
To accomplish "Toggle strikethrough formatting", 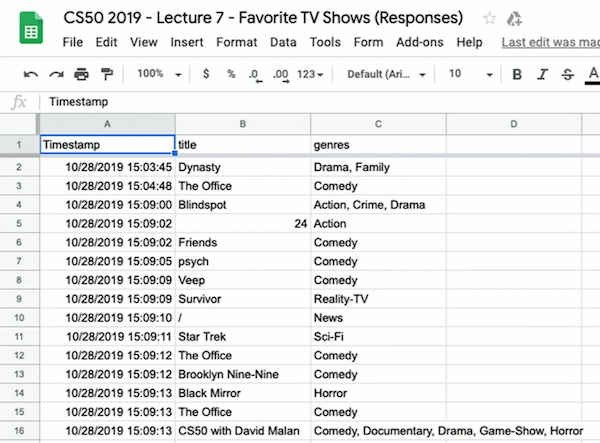I will 568,74.
